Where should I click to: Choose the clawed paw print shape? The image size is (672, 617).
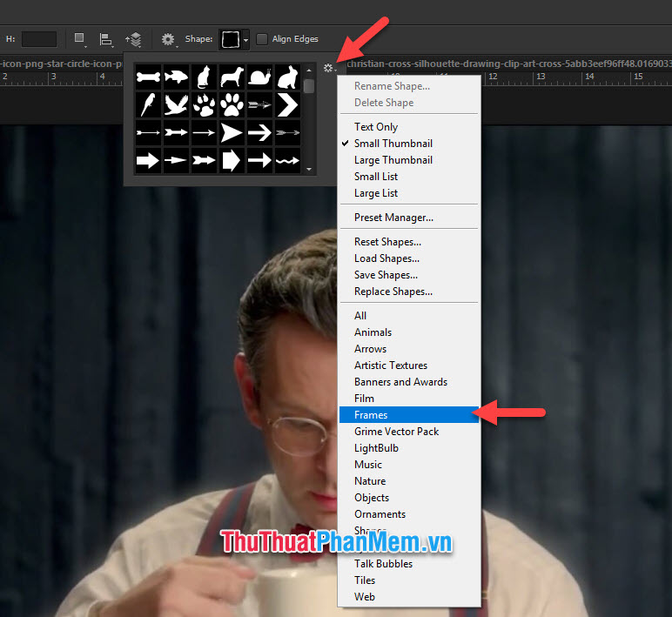click(x=204, y=105)
